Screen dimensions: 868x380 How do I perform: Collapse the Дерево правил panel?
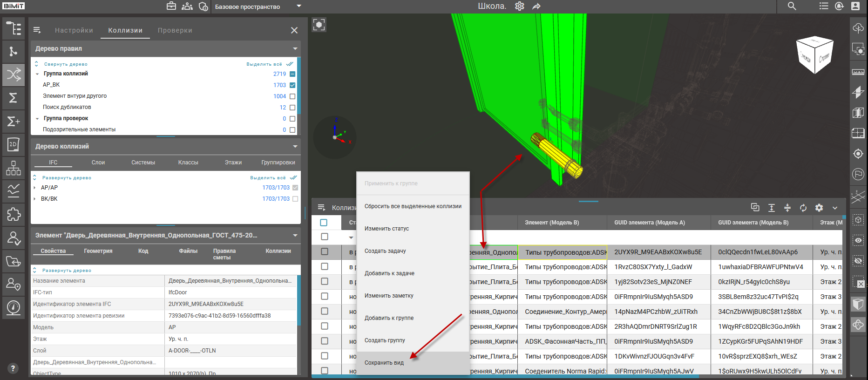coord(295,48)
